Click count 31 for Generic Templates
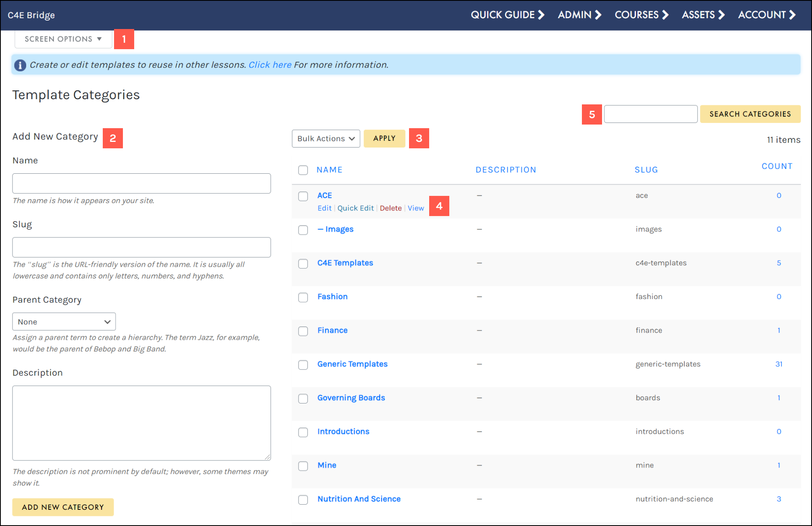The height and width of the screenshot is (526, 812). pos(779,364)
